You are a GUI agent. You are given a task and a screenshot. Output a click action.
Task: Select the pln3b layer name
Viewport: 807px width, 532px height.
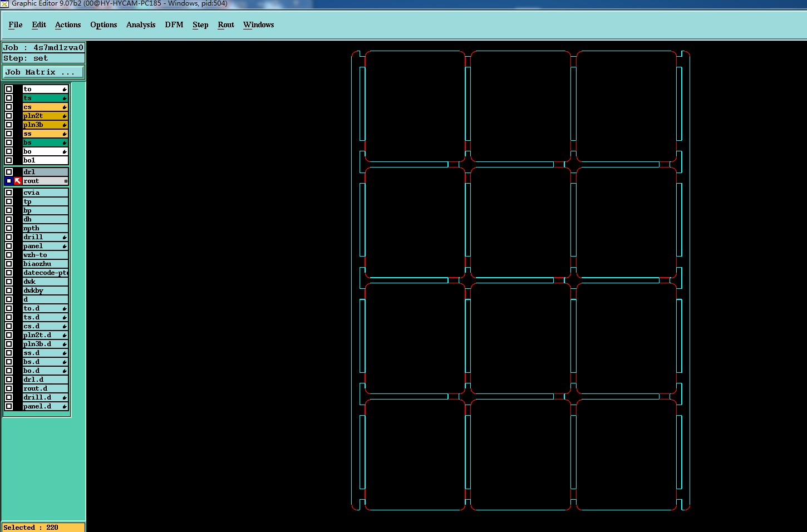[45, 125]
